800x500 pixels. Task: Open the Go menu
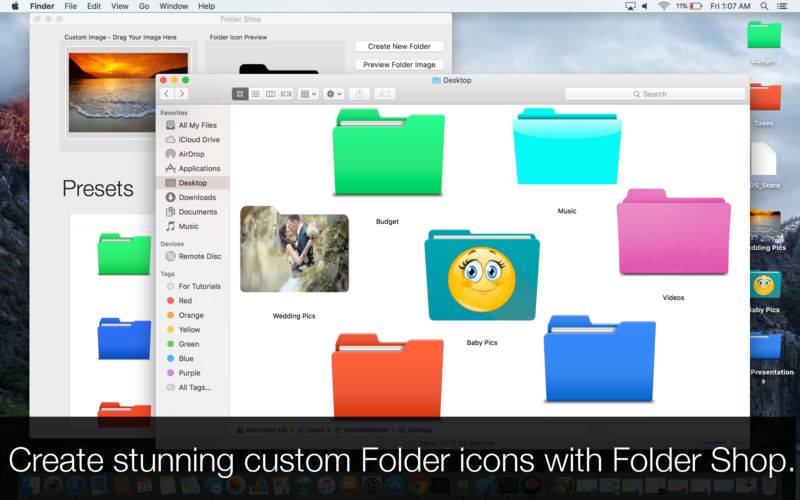(x=144, y=6)
